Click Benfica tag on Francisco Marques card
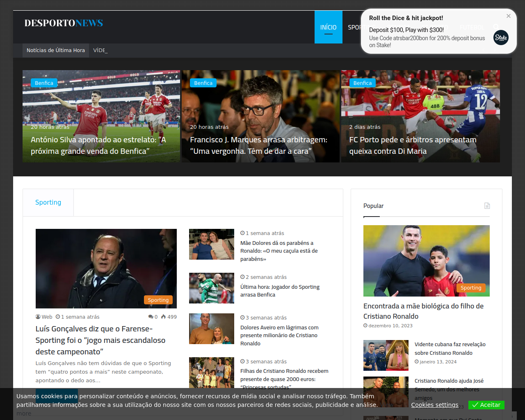This screenshot has width=525, height=420. (203, 83)
